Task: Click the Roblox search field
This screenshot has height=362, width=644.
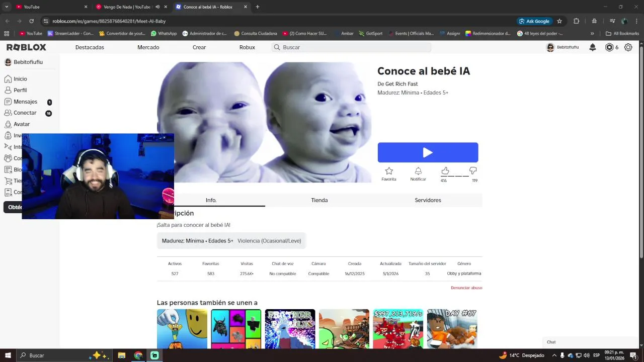Action: [351, 47]
